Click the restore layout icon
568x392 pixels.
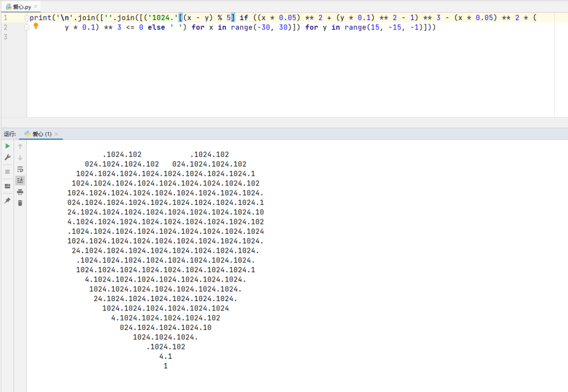pyautogui.click(x=7, y=186)
